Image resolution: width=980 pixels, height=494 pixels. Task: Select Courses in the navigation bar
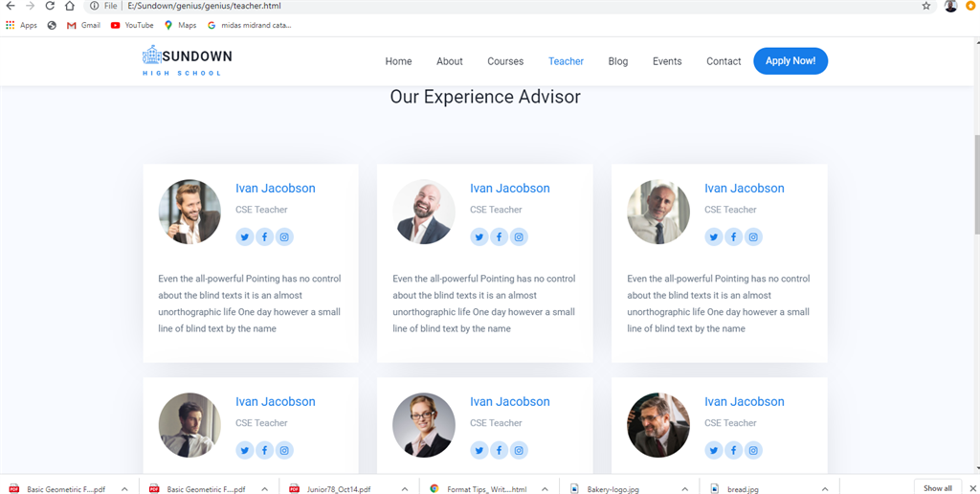click(505, 61)
